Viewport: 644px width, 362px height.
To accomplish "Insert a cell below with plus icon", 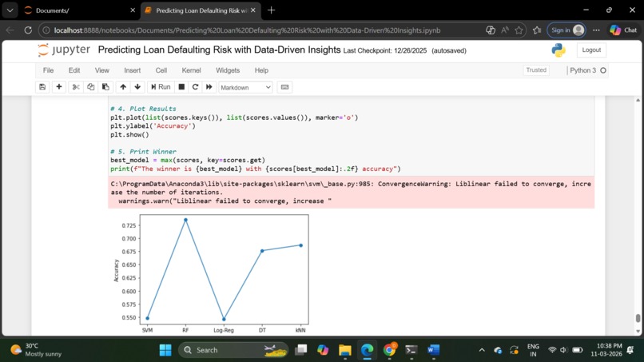I will click(x=59, y=87).
